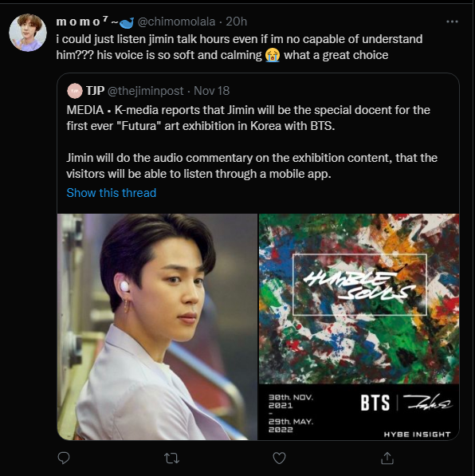Like the tweet with the heart icon
The width and height of the screenshot is (475, 476).
[x=279, y=458]
